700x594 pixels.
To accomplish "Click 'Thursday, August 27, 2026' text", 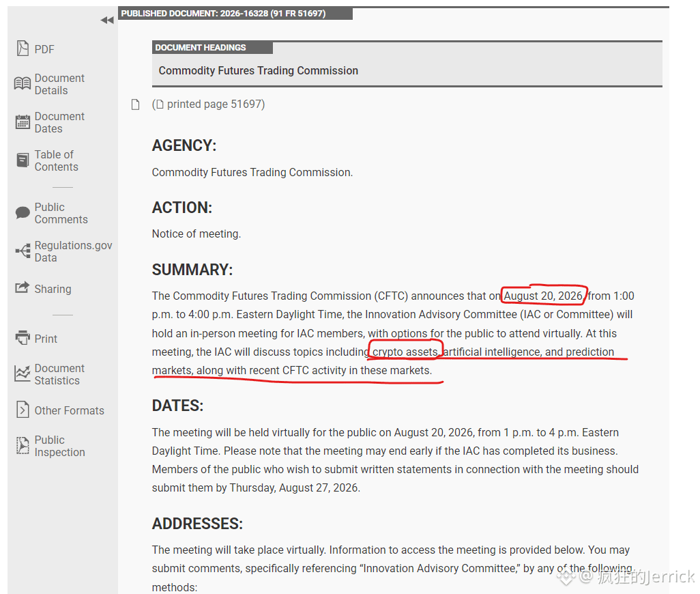I will pos(294,487).
